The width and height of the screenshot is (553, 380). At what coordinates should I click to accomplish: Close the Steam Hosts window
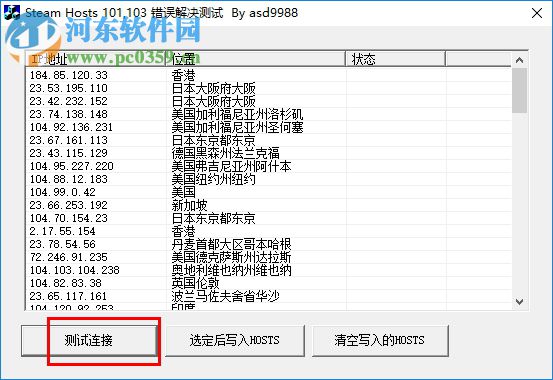pos(537,13)
